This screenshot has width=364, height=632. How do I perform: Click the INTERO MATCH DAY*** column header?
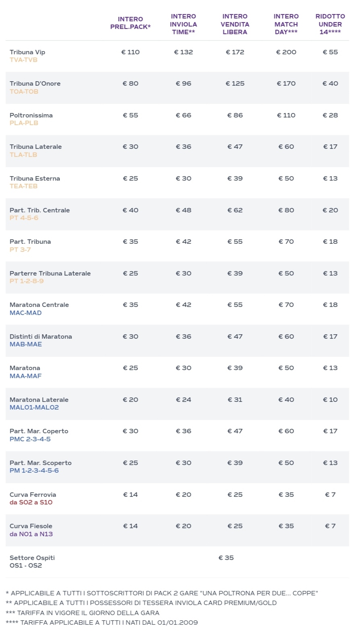coord(286,24)
